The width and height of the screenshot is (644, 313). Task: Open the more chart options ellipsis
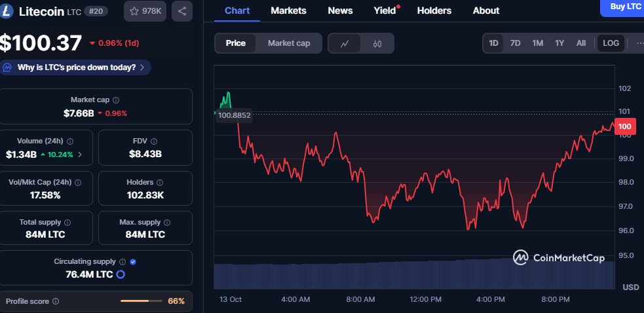tap(639, 43)
